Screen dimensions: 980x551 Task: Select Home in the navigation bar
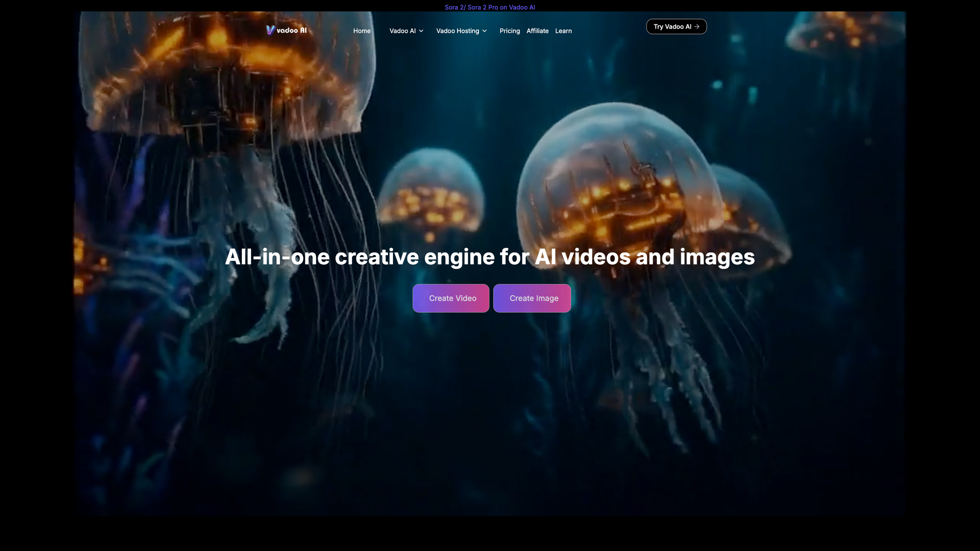click(362, 31)
